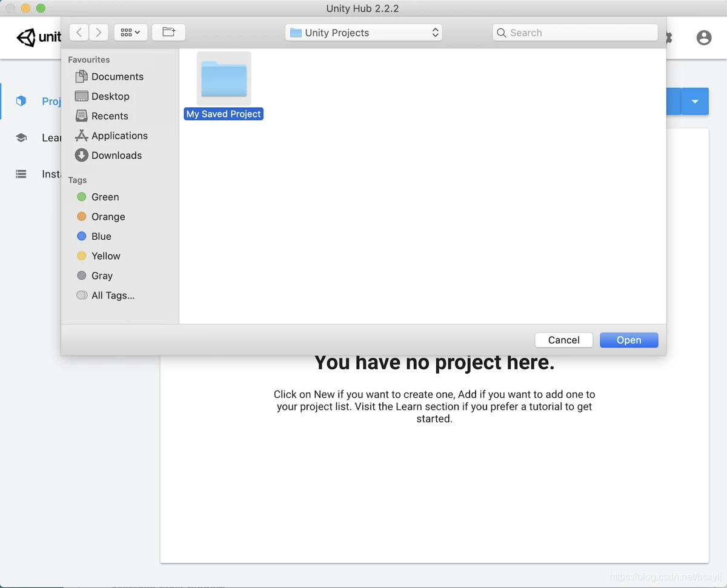
Task: Create a new folder in the dialog
Action: [x=168, y=33]
